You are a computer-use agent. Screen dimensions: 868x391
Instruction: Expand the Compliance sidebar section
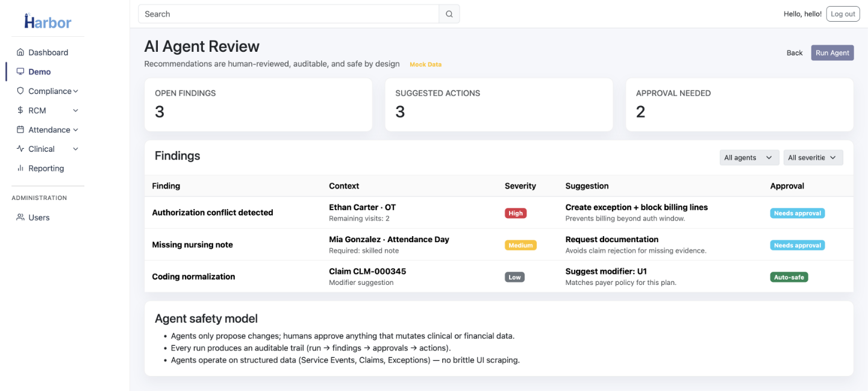click(76, 90)
